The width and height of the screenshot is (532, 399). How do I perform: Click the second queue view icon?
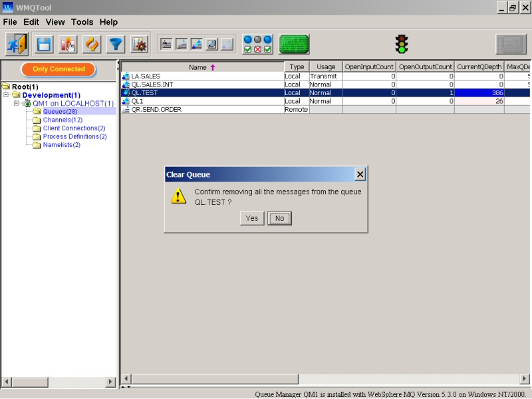(x=182, y=44)
